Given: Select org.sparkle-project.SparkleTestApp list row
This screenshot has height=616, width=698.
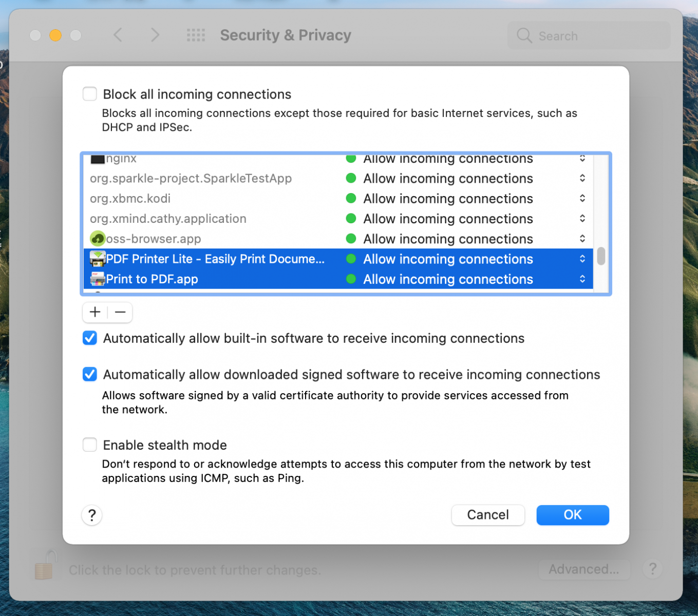Looking at the screenshot, I should coord(338,178).
